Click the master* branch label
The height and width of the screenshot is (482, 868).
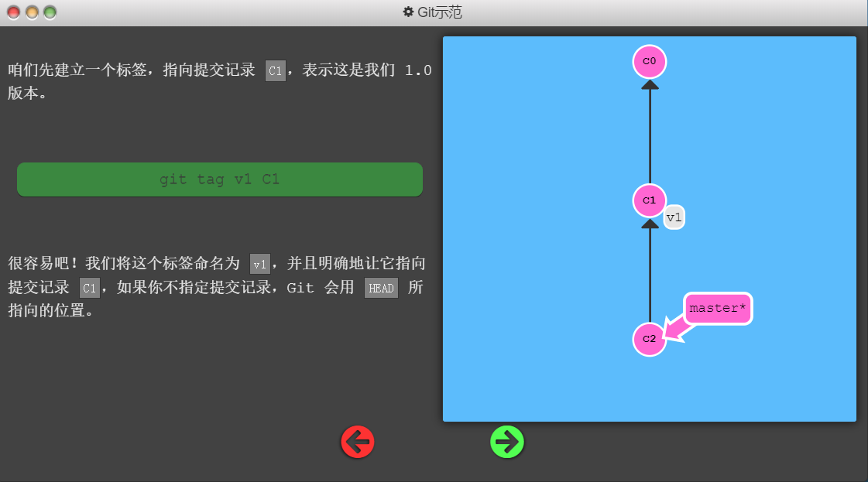718,309
